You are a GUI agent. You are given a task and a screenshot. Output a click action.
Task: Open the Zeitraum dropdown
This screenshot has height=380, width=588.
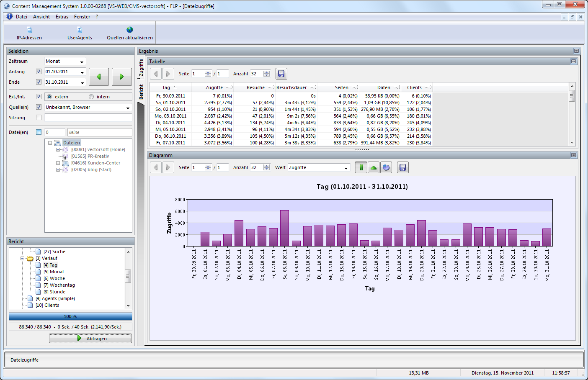click(x=82, y=62)
